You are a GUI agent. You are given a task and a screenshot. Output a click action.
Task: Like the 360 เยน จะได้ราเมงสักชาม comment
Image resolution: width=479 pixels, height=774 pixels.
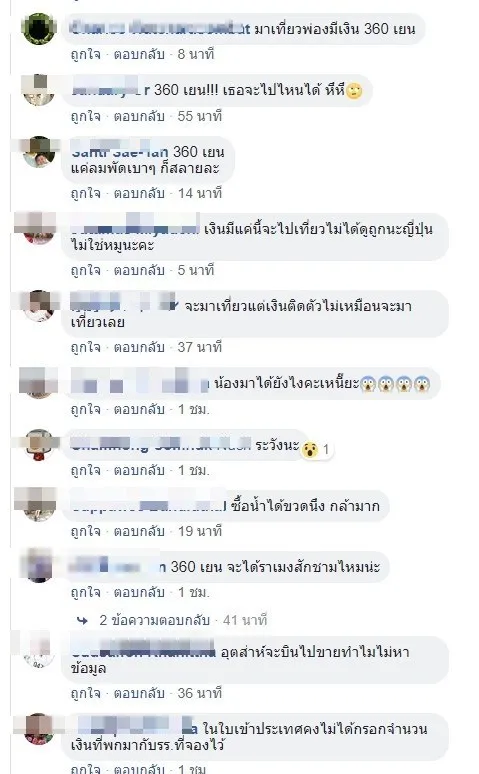85,592
